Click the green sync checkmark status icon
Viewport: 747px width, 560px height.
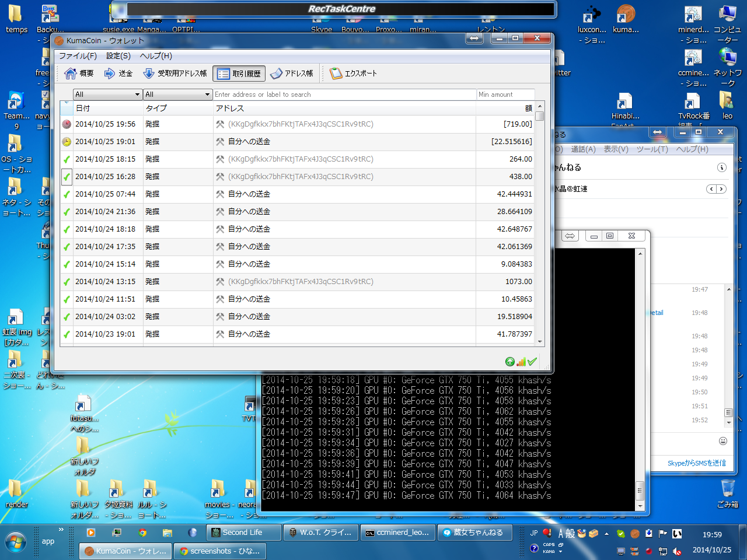(x=532, y=362)
